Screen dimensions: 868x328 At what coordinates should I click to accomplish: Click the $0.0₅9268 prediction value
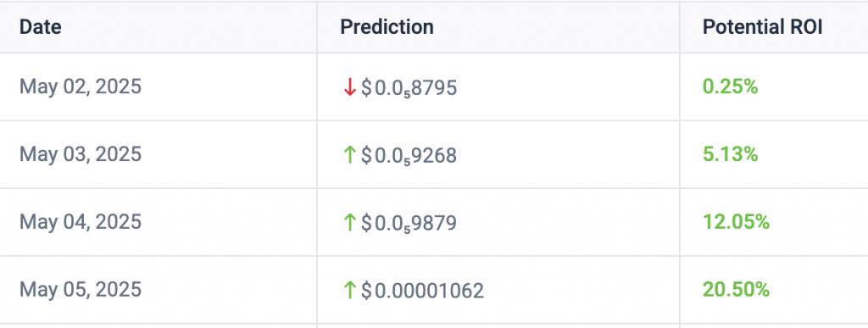409,155
